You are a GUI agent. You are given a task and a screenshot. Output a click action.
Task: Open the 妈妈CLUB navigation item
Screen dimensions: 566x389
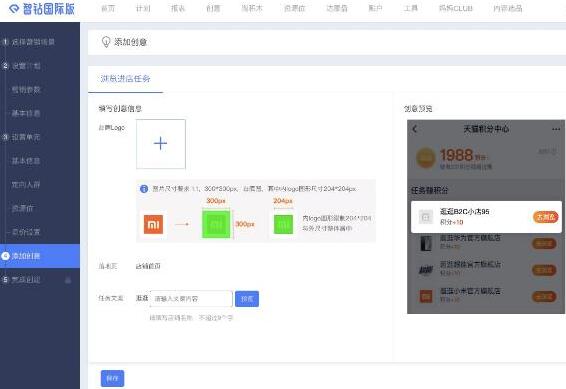click(456, 8)
